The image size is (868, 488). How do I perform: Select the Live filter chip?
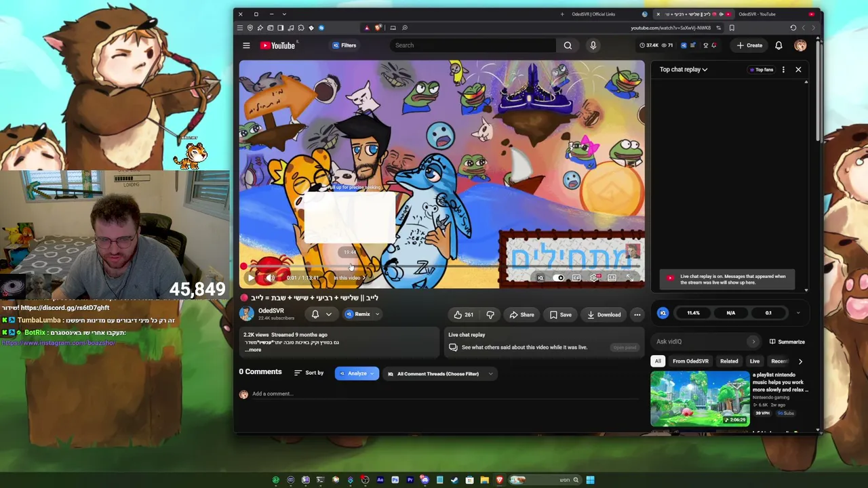click(x=754, y=361)
